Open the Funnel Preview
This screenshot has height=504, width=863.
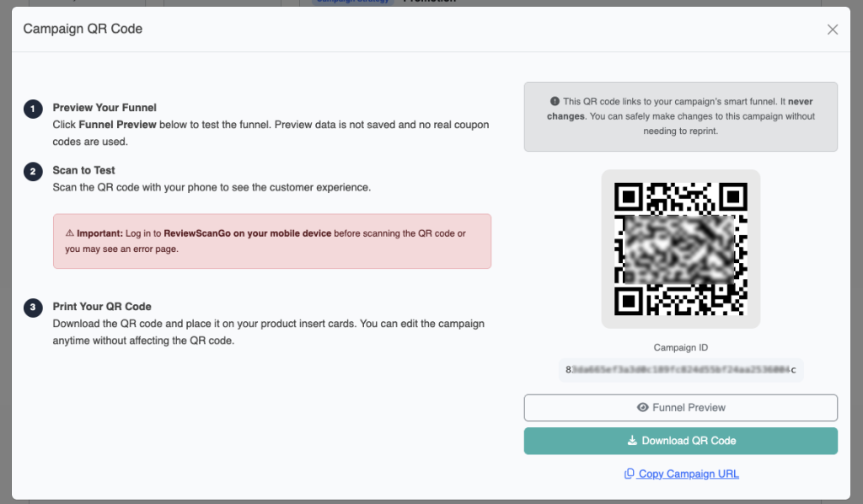[x=680, y=408]
